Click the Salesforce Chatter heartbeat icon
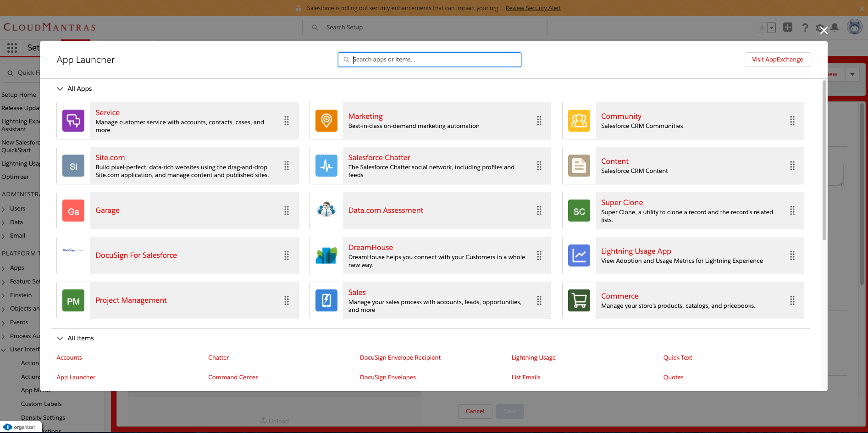 click(x=326, y=166)
